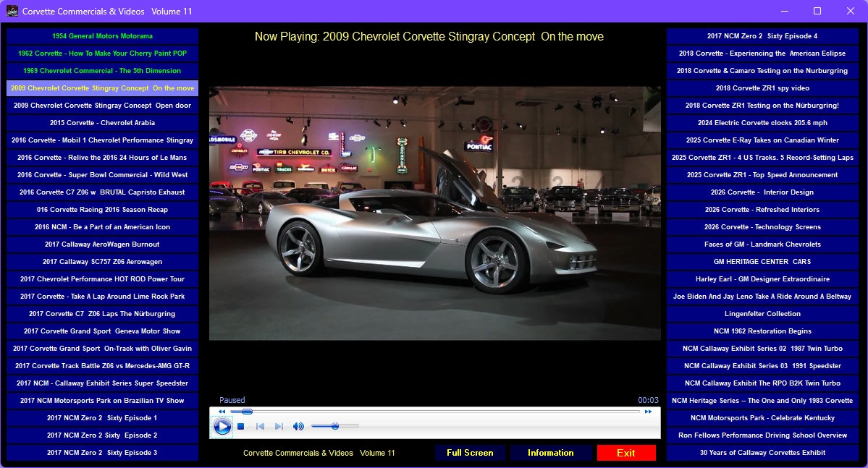Play Super Bowl Commercial - Wild West

click(102, 175)
